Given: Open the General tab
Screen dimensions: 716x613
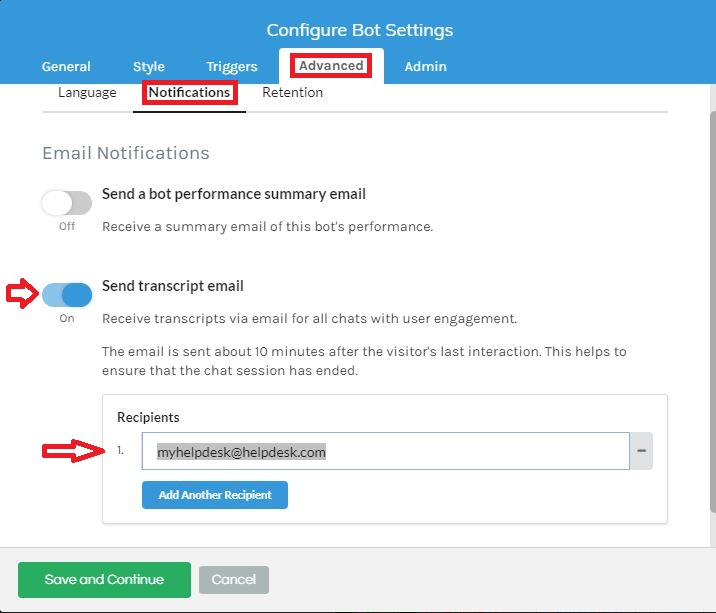Looking at the screenshot, I should 66,67.
